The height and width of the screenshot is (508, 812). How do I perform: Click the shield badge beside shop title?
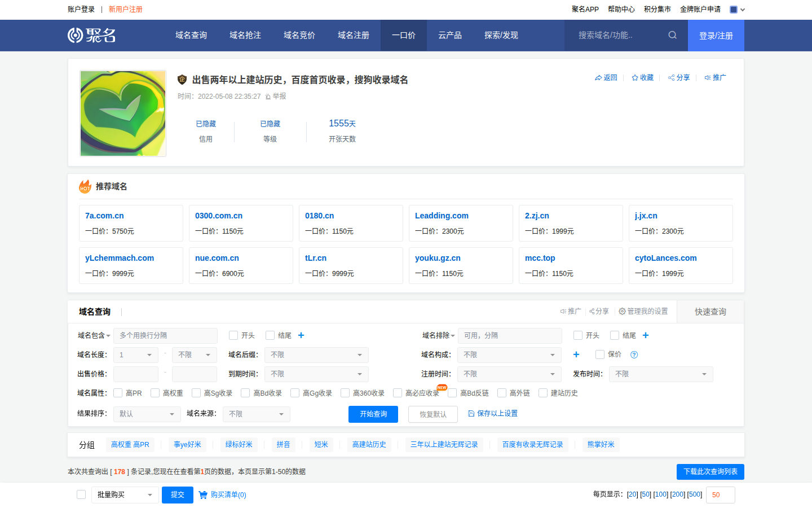(x=182, y=80)
